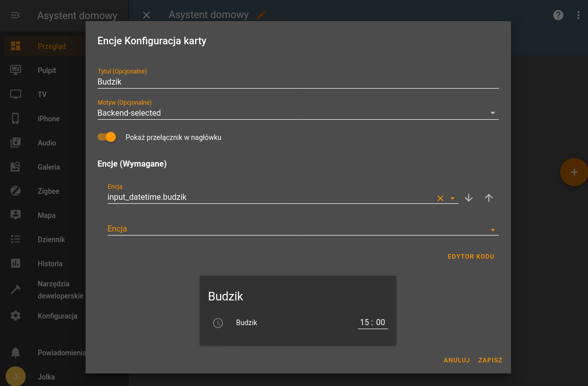
Task: Move the input_datetime.budzik entity down
Action: pyautogui.click(x=468, y=198)
